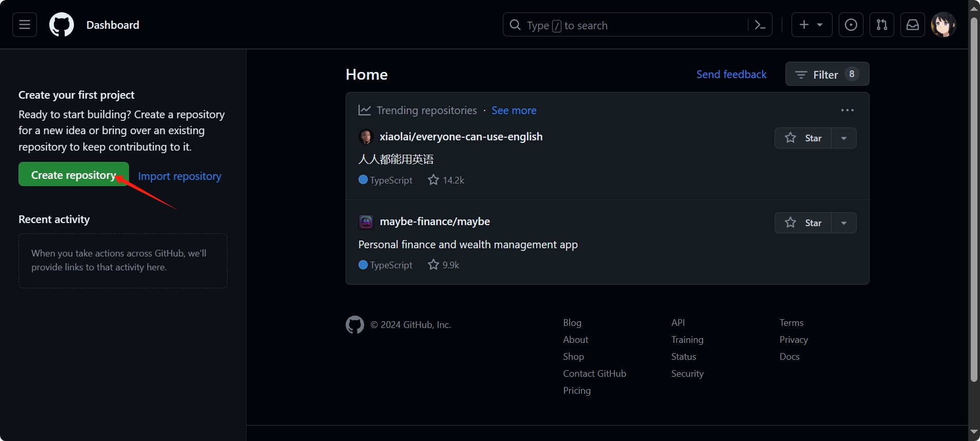Open the issues icon in header

click(851, 25)
